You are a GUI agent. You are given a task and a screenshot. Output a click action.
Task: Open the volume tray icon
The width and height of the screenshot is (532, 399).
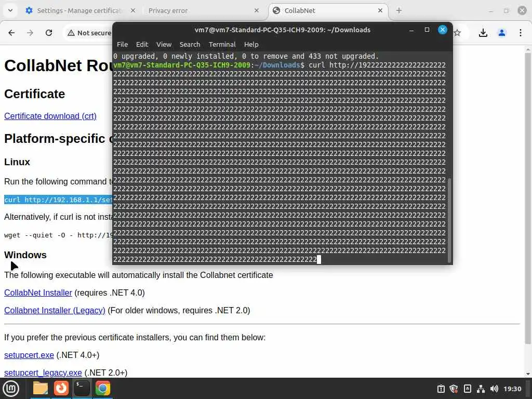pyautogui.click(x=494, y=389)
